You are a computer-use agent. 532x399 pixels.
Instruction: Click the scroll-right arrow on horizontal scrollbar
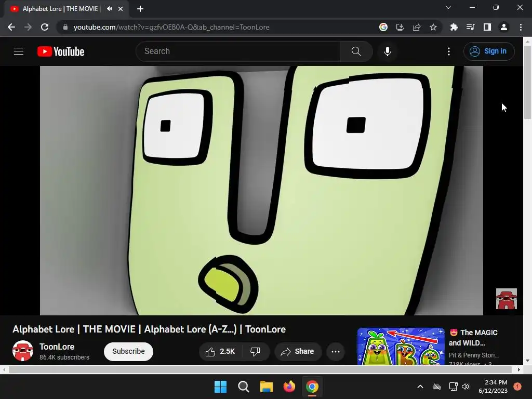519,369
